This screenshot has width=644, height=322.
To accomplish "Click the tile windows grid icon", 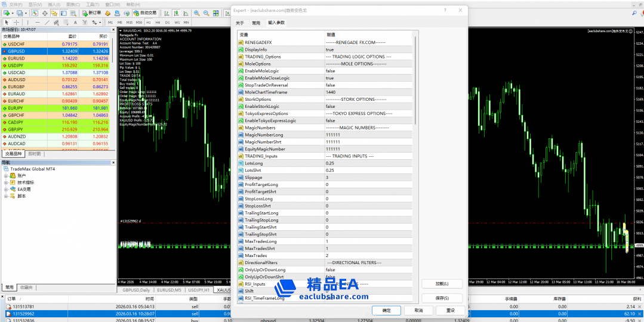I will [x=217, y=13].
